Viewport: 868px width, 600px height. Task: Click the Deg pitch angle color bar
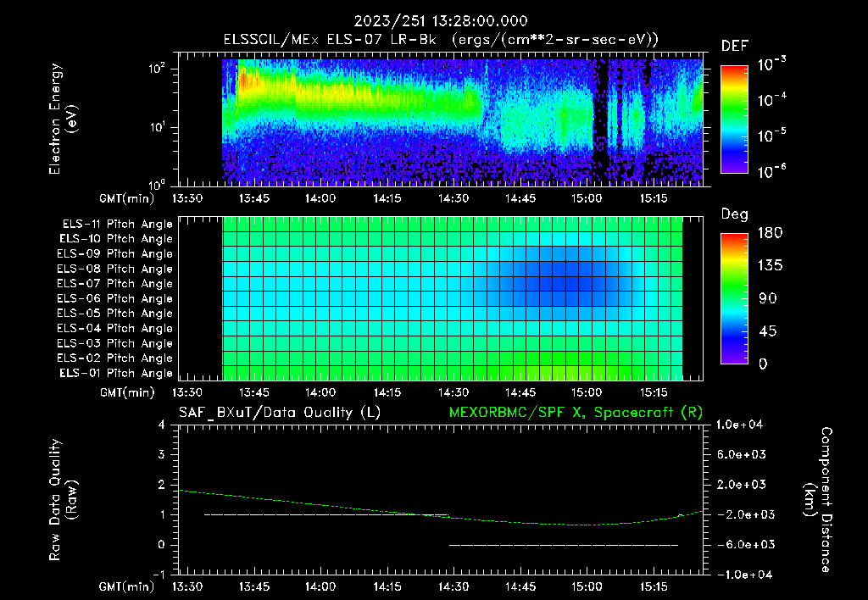[x=734, y=299]
